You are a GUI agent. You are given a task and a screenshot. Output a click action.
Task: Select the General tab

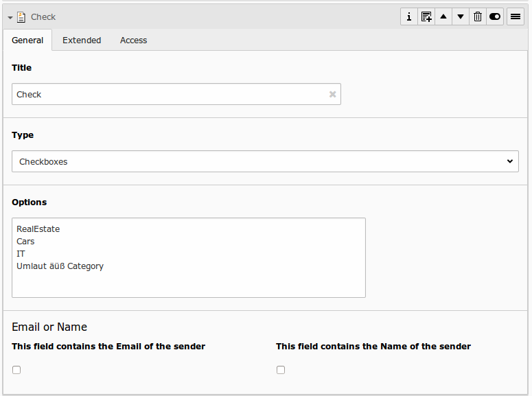point(27,40)
